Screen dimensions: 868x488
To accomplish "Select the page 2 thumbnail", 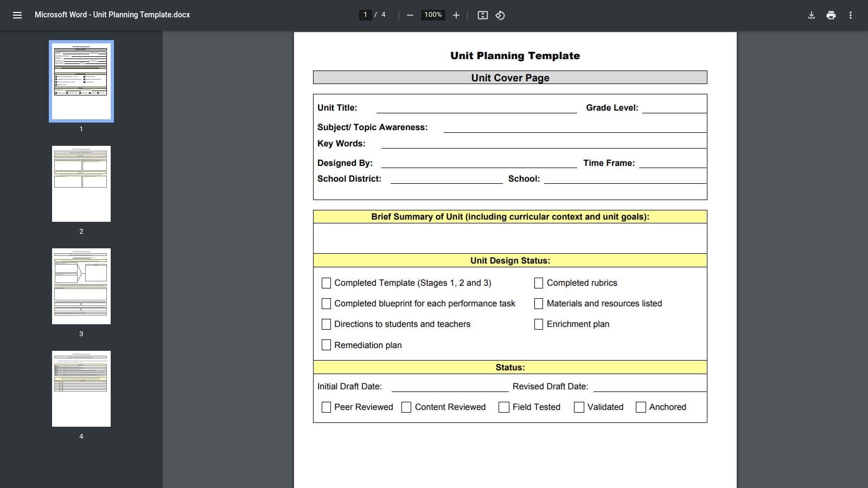I will point(81,183).
